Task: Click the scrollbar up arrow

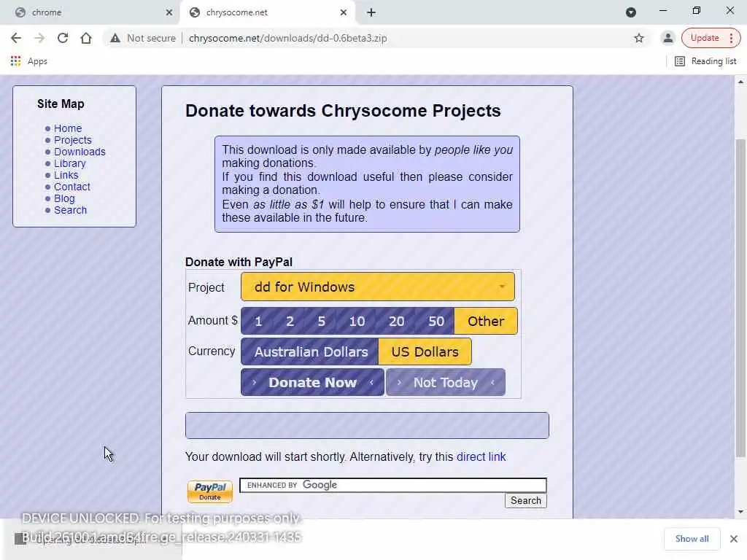Action: [740, 82]
